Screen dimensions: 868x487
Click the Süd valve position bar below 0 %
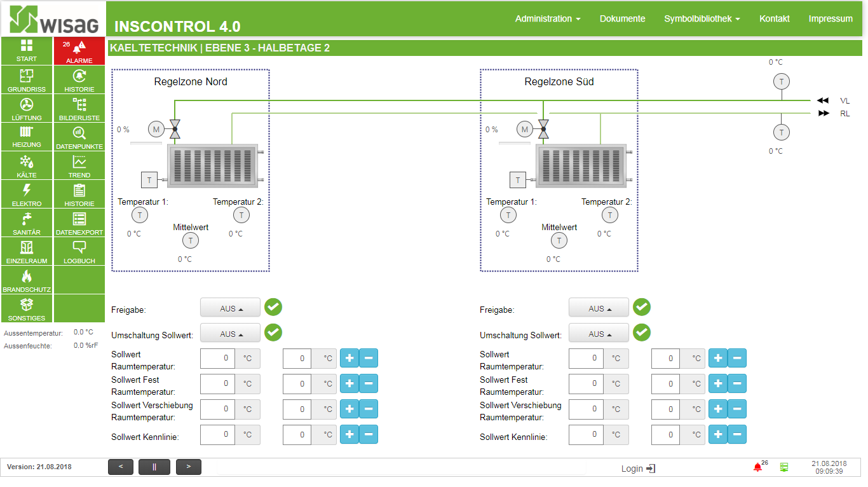pyautogui.click(x=515, y=143)
